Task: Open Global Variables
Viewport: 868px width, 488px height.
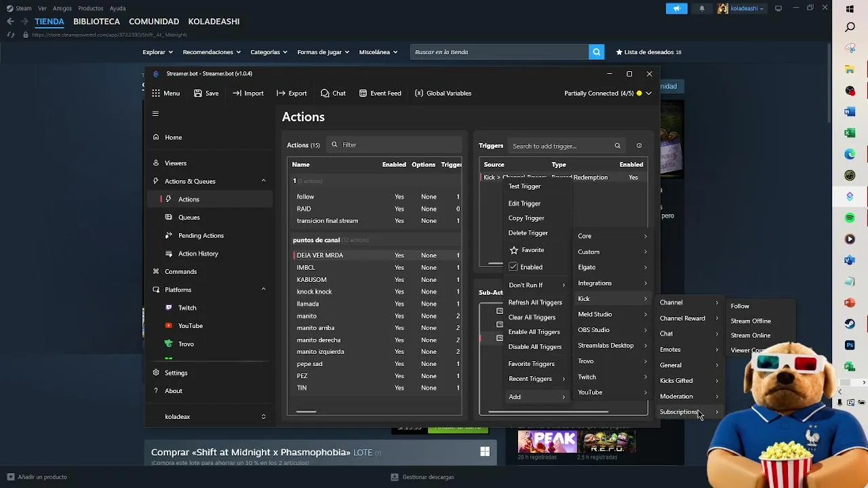Action: [x=443, y=94]
